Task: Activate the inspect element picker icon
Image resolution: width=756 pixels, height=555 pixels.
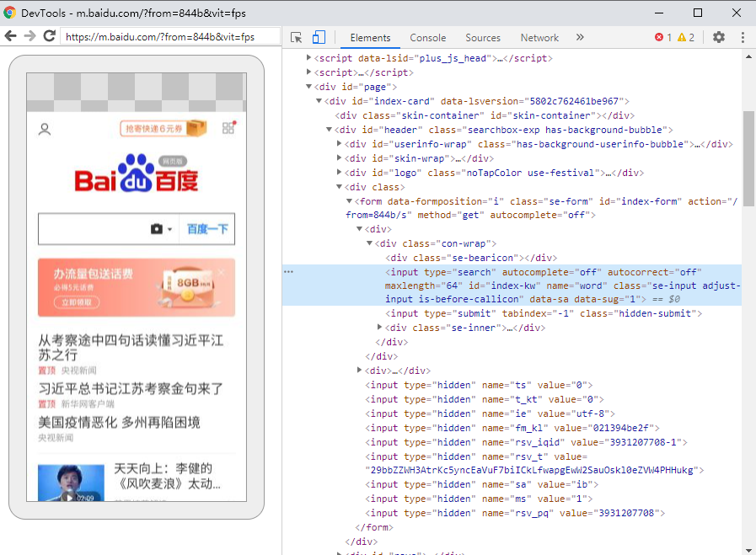Action: [x=296, y=38]
